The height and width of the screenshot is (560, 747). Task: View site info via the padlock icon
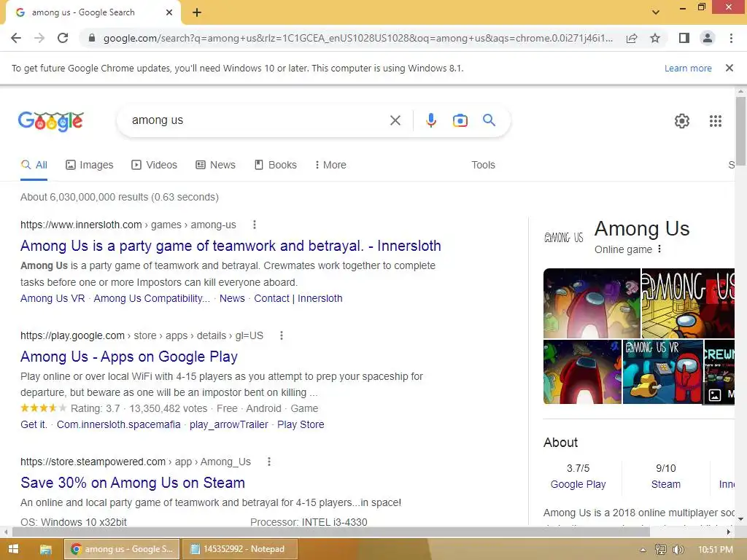92,38
